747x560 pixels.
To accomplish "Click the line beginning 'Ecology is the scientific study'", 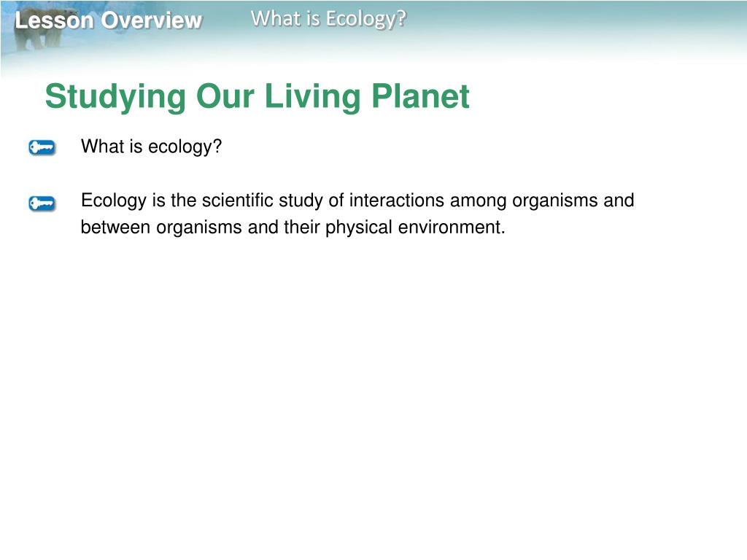I will 357,201.
